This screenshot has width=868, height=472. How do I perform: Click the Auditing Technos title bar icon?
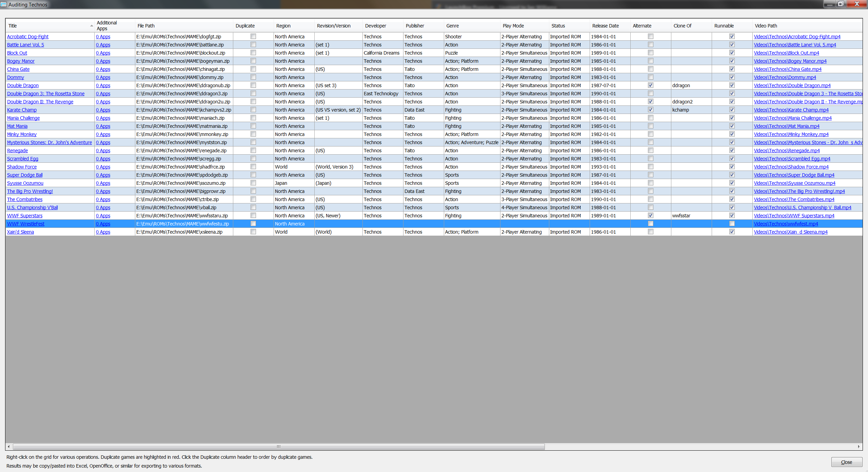point(3,4)
